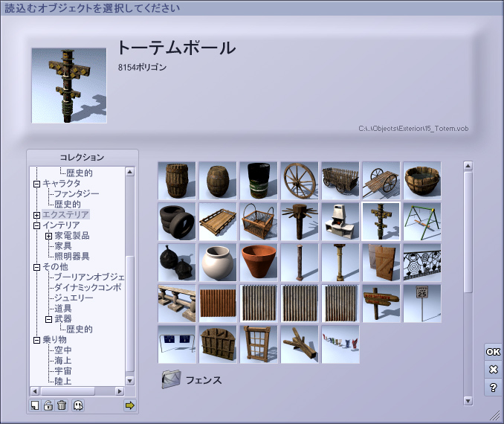
Task: Select ブーリアンオブジェ collection
Action: pos(89,277)
